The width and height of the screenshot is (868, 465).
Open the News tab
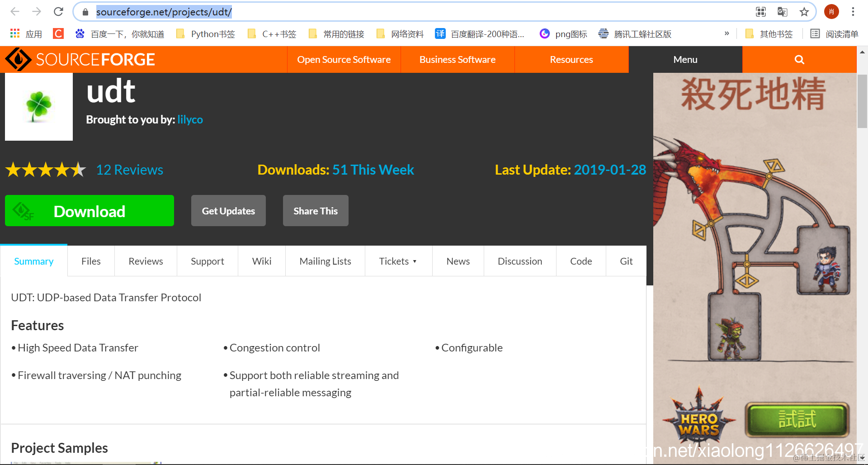458,261
